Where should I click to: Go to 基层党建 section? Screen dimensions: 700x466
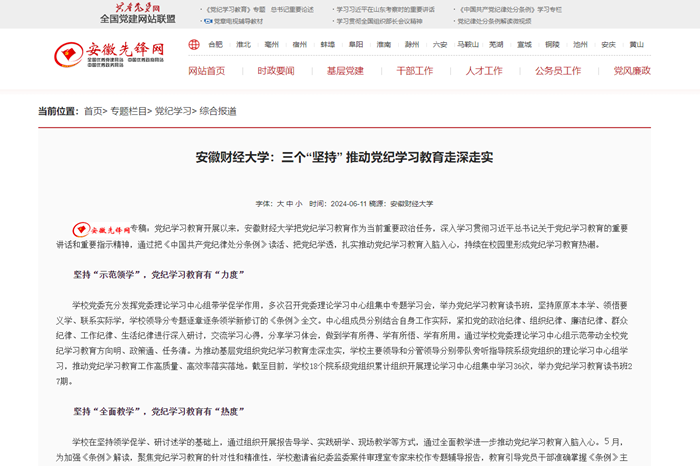(345, 71)
